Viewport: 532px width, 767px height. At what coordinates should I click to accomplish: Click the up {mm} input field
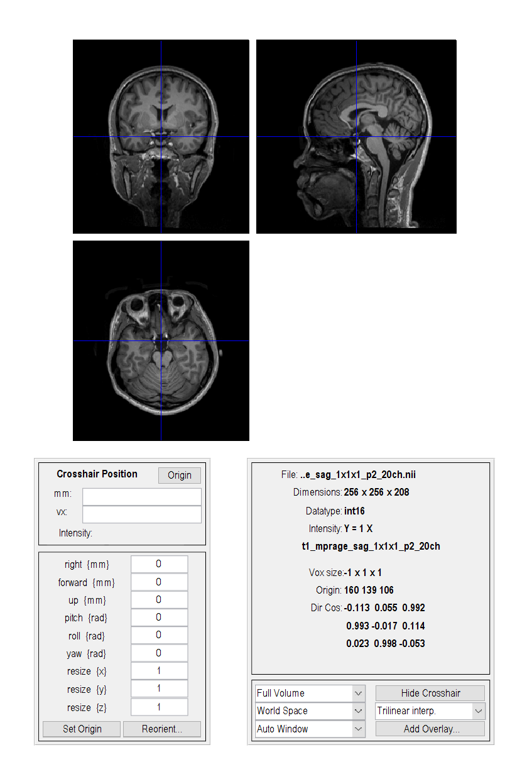pyautogui.click(x=159, y=600)
